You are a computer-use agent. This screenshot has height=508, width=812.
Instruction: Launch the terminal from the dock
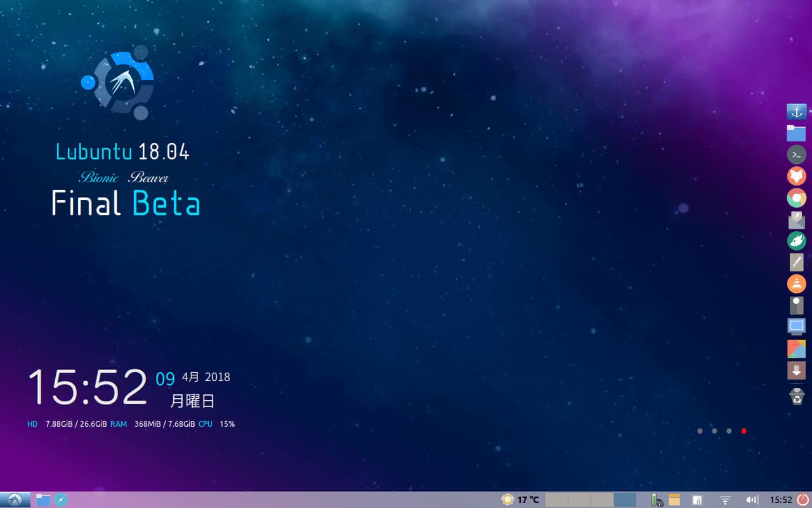pyautogui.click(x=796, y=154)
